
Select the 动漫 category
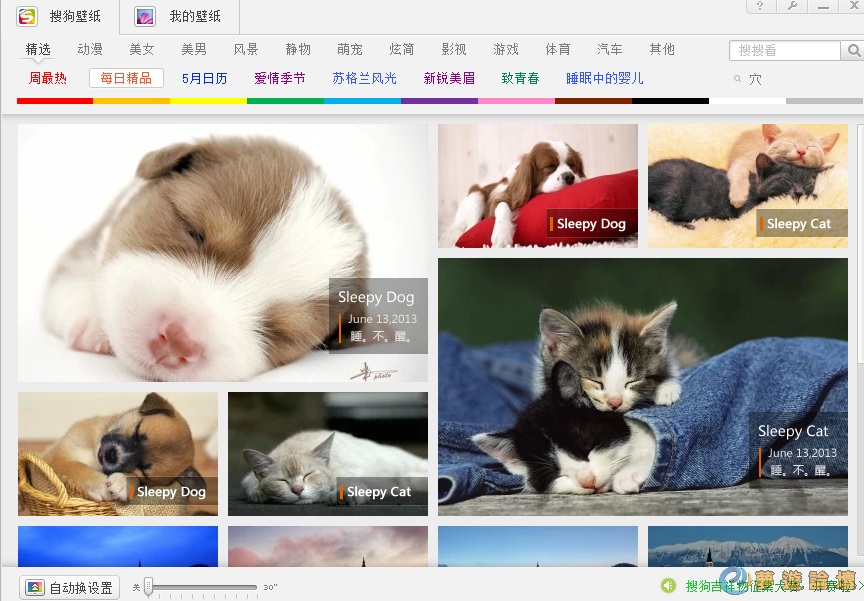(90, 49)
